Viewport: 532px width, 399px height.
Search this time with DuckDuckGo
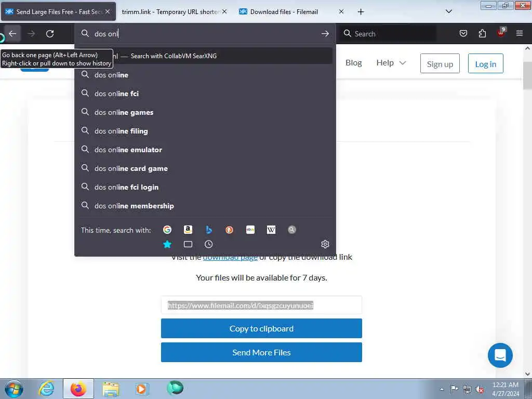tap(229, 230)
